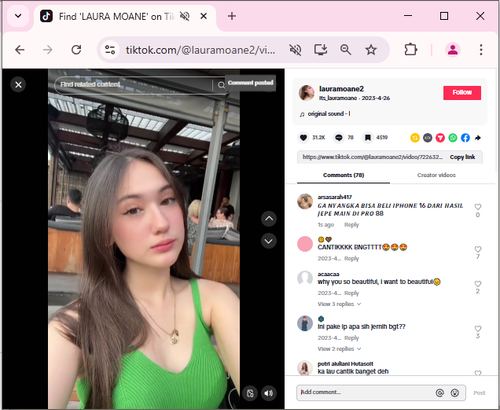Share the video to Facebook
This screenshot has width=500, height=410.
pyautogui.click(x=465, y=138)
